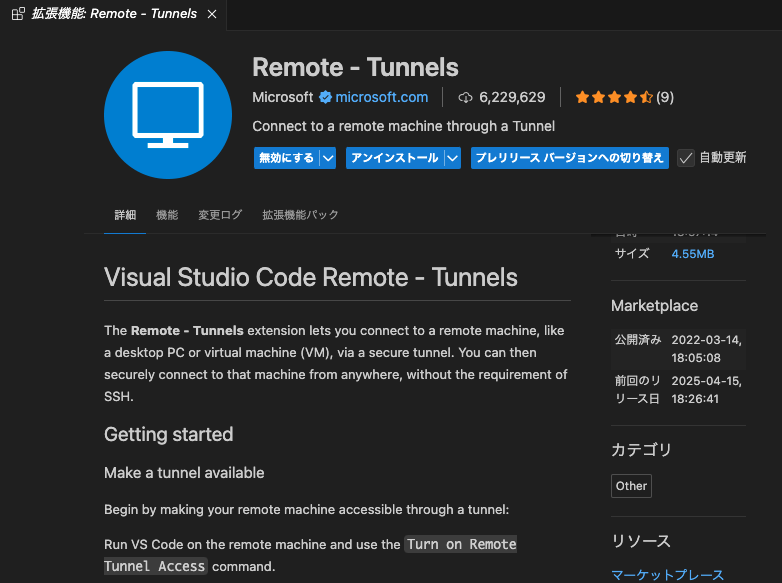Click the Microsoft publisher name
This screenshot has height=583, width=782.
click(x=283, y=97)
